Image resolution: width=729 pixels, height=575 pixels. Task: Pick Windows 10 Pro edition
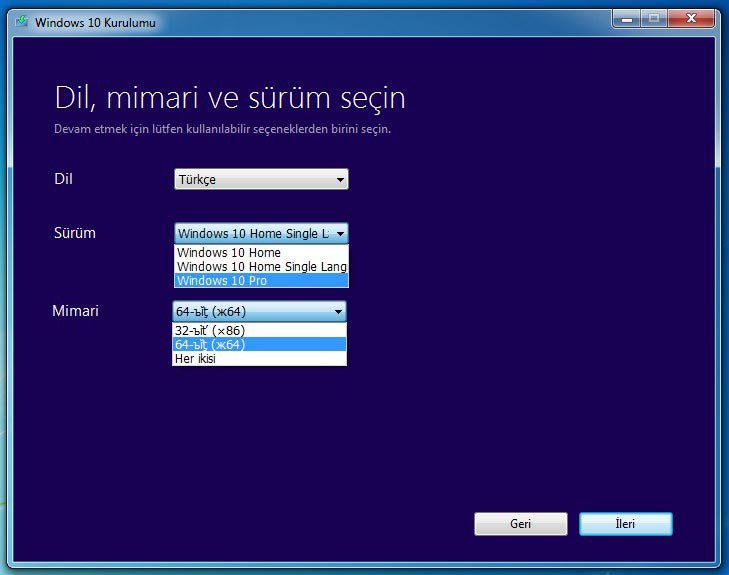click(x=261, y=281)
